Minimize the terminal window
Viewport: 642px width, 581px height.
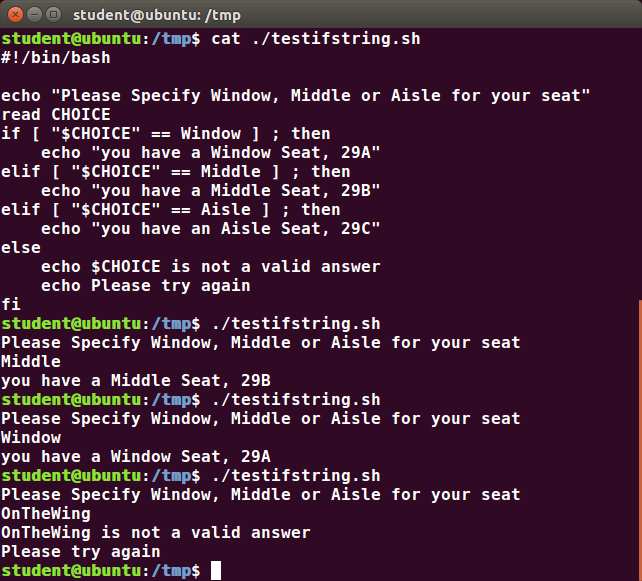(x=34, y=15)
